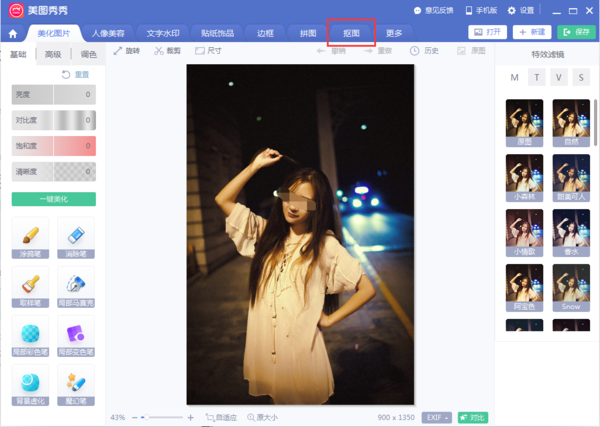This screenshot has height=427, width=600.
Task: Click the 打开 open button
Action: [488, 32]
